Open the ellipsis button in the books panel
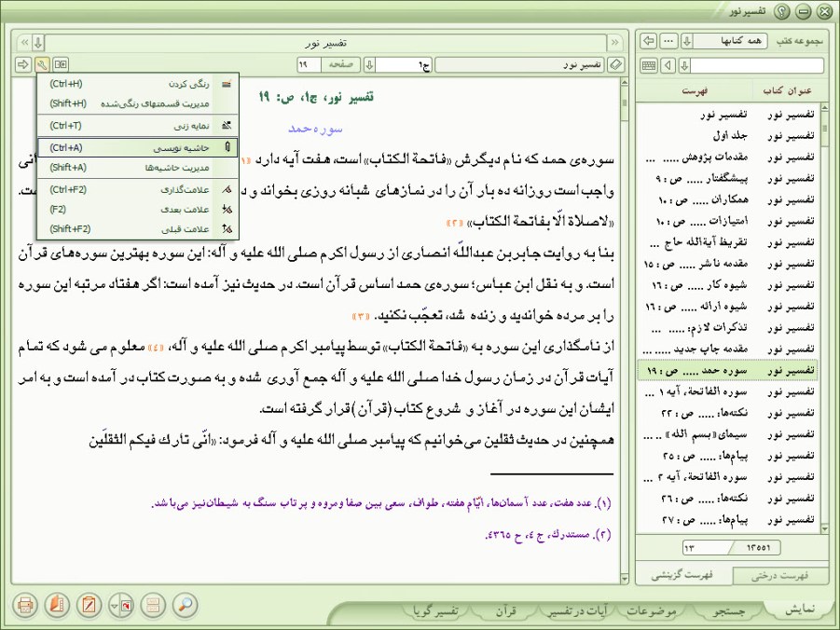This screenshot has height=630, width=840. coord(668,41)
